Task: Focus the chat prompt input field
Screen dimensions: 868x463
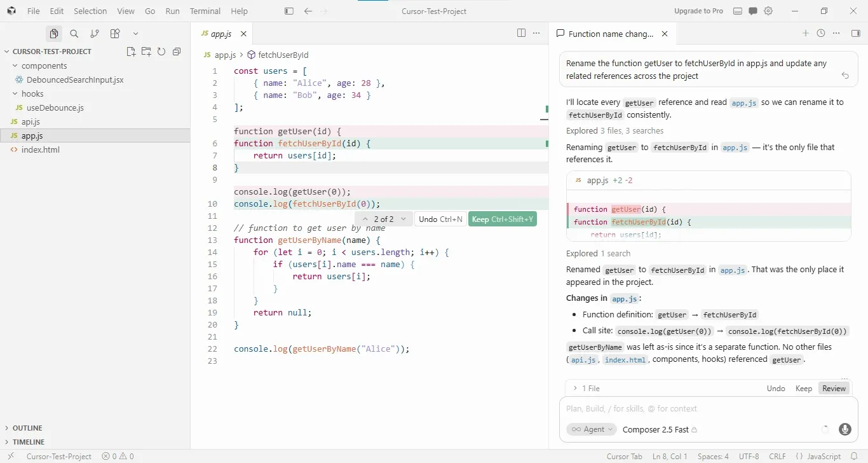Action: click(x=709, y=408)
